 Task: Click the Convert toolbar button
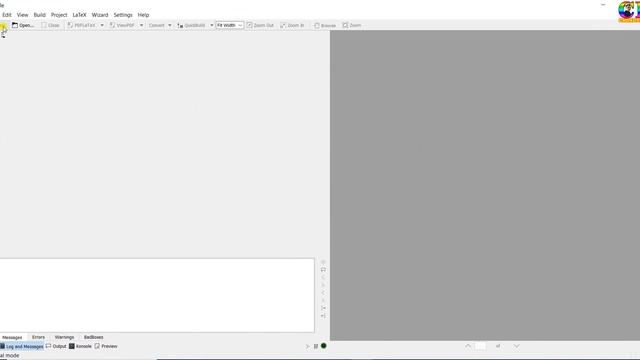156,25
